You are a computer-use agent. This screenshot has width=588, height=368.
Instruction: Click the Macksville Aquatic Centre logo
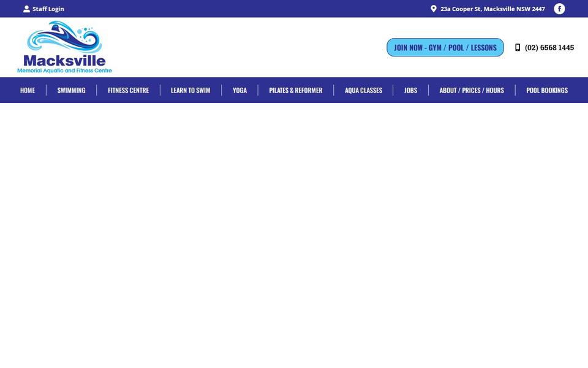coord(64,47)
